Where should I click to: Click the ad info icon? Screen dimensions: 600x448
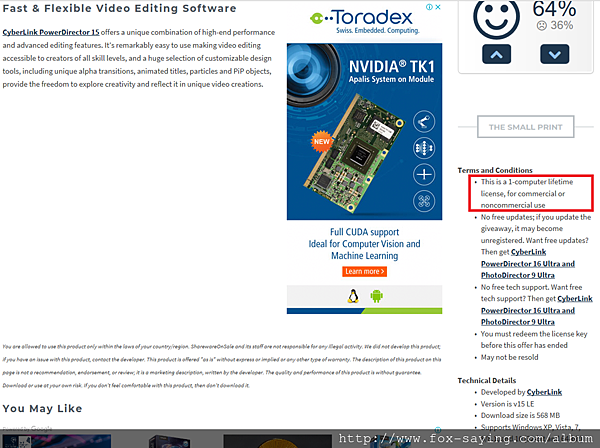430,7
